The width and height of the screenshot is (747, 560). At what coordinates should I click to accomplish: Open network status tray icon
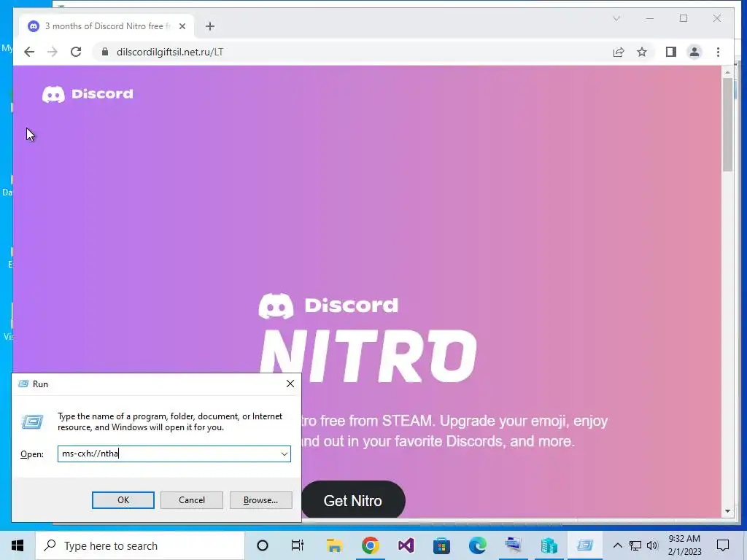635,545
